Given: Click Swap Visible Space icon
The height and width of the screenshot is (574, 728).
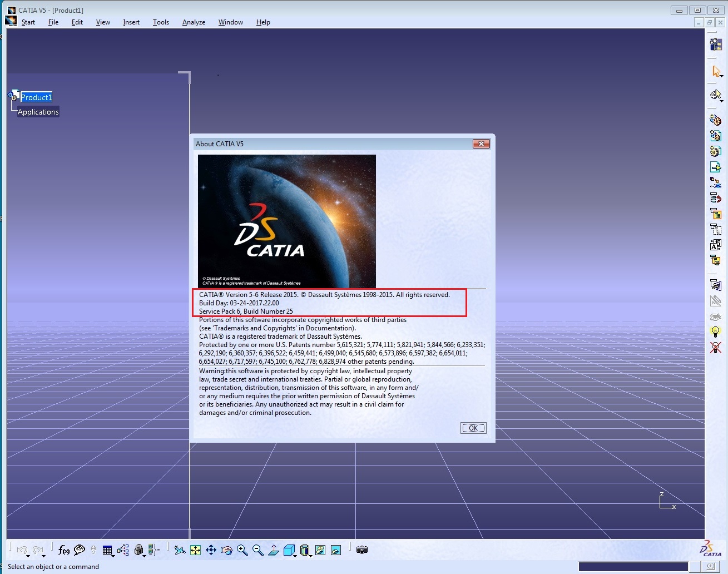Looking at the screenshot, I should click(336, 550).
